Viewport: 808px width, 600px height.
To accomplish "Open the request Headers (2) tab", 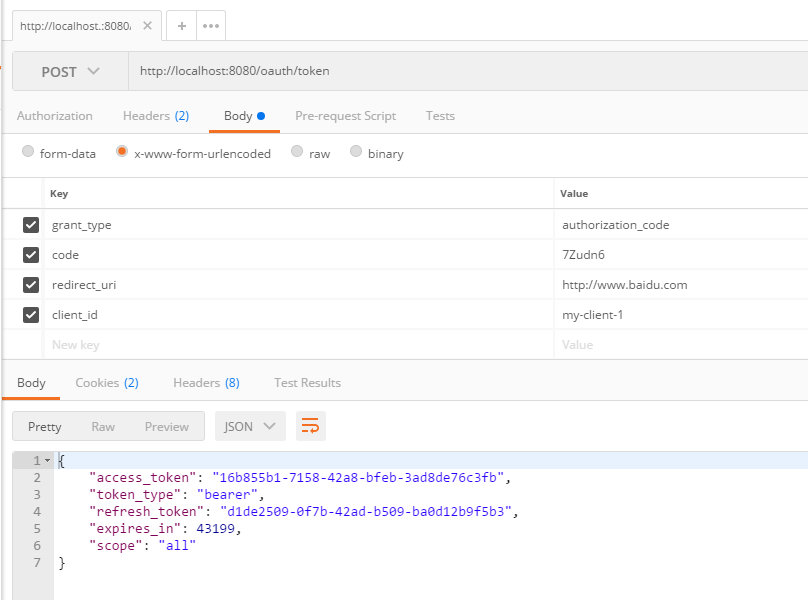I will coord(155,116).
